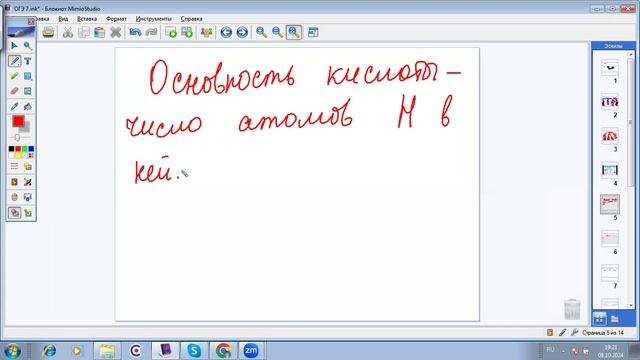Open the people import icon in toolbar

(x=207, y=32)
